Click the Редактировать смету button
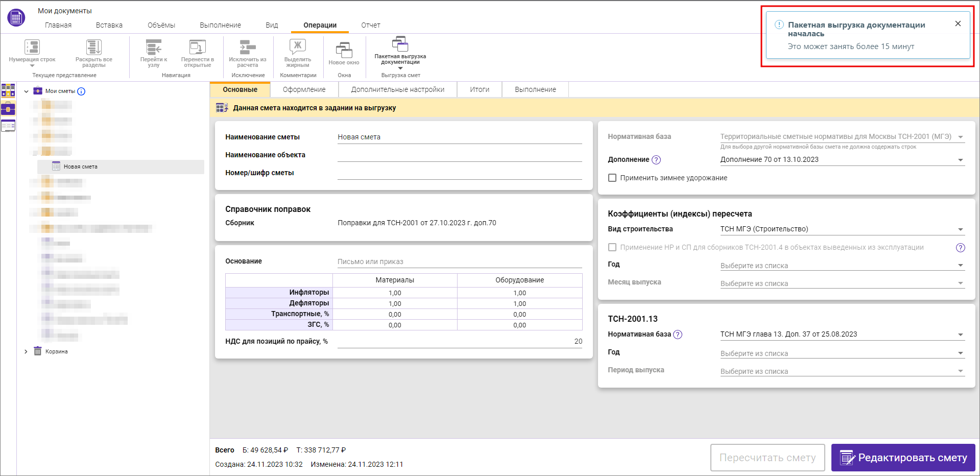 click(903, 458)
